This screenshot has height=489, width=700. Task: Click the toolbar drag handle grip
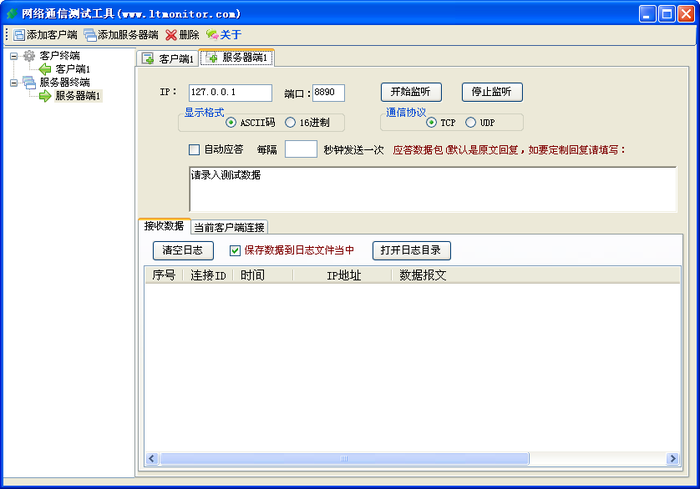click(7, 35)
